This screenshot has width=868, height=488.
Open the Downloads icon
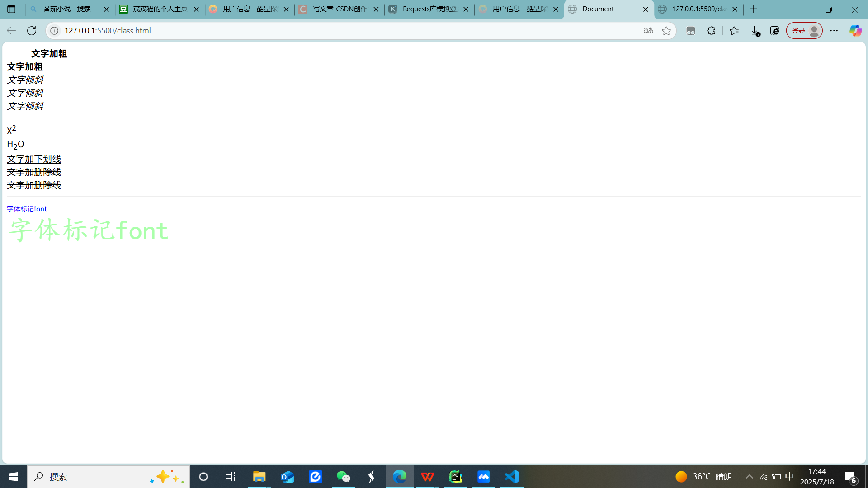click(755, 31)
